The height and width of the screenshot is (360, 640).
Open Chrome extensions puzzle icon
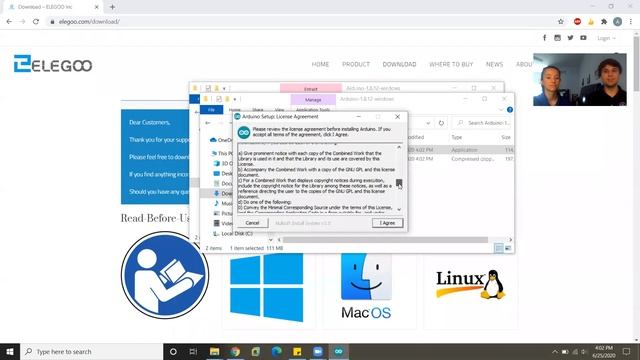(x=604, y=22)
